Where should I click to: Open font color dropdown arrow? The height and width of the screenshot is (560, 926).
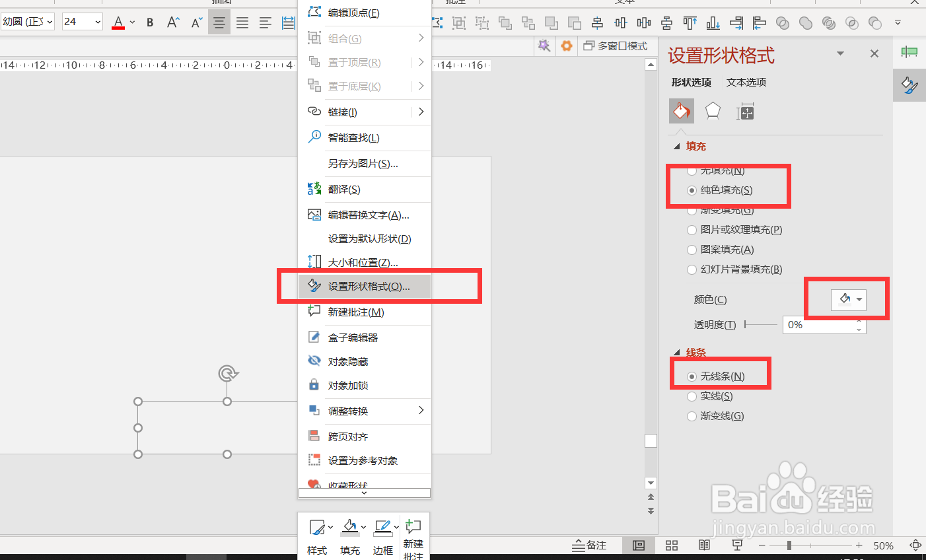point(133,22)
